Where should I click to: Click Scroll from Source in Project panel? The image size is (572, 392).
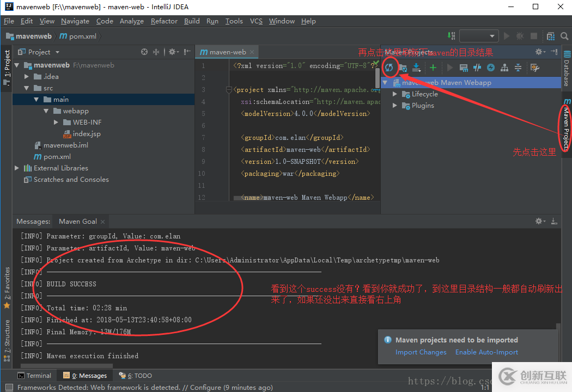point(144,52)
